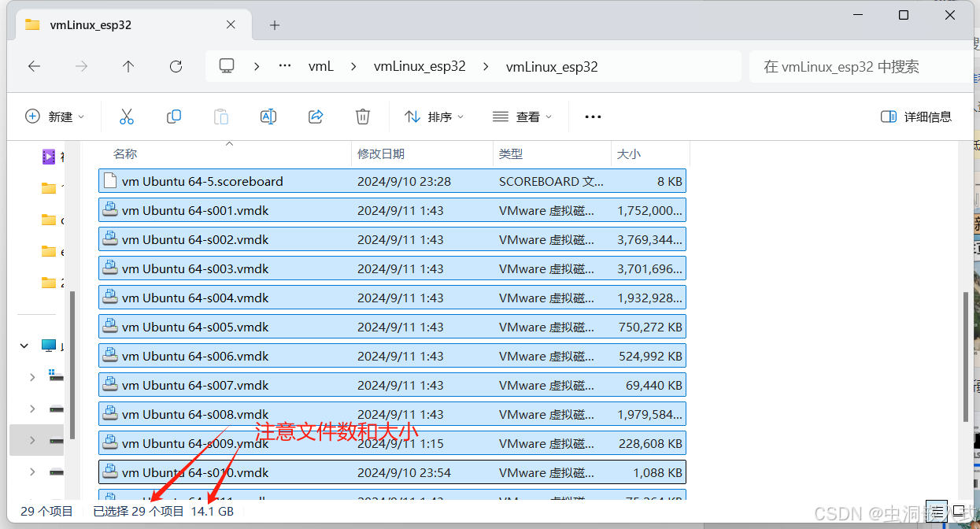Click the 2024/9/10 23:54 date cell
Viewport: 980px width, 529px height.
pyautogui.click(x=404, y=472)
